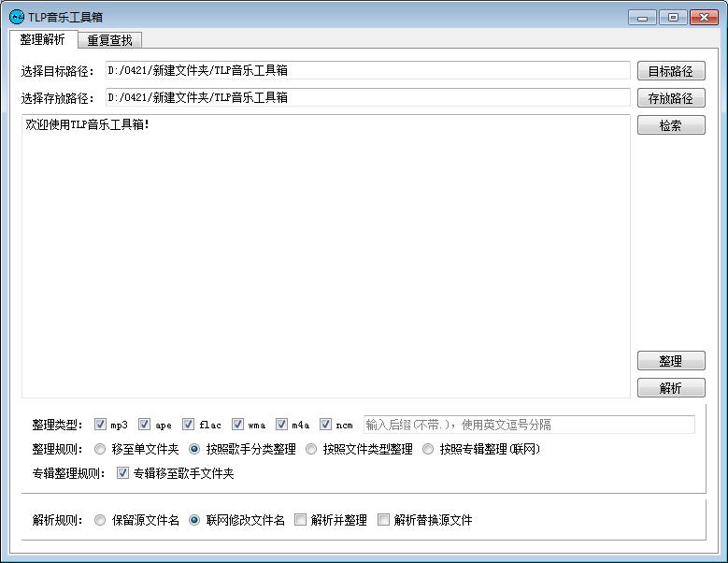Enable the 解析并整理 checkbox

click(x=300, y=519)
